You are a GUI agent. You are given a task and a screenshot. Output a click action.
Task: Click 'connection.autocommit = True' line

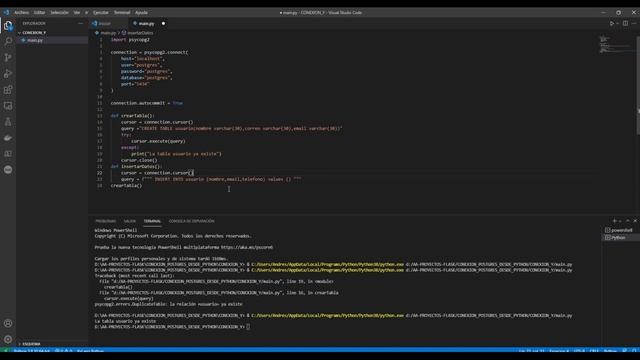[x=147, y=103]
